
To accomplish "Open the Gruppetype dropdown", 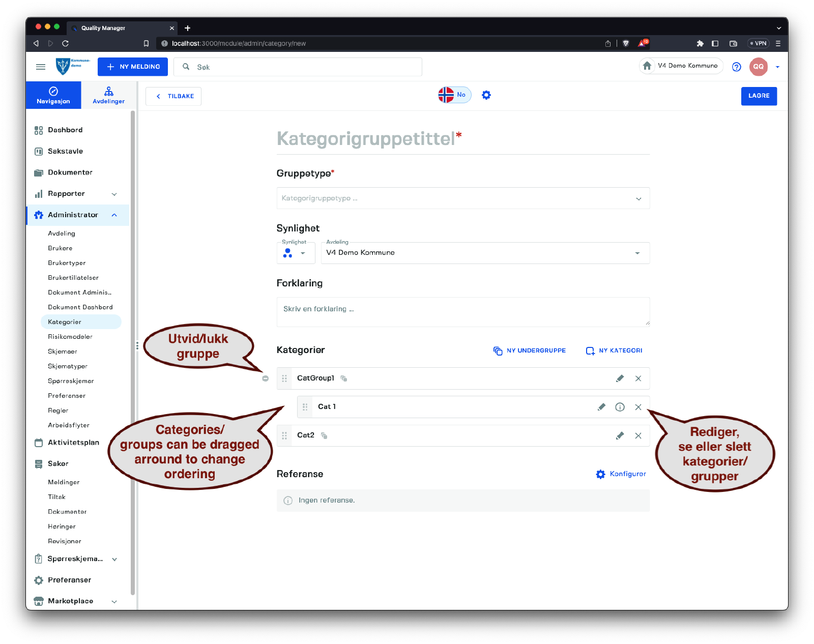I will (463, 198).
